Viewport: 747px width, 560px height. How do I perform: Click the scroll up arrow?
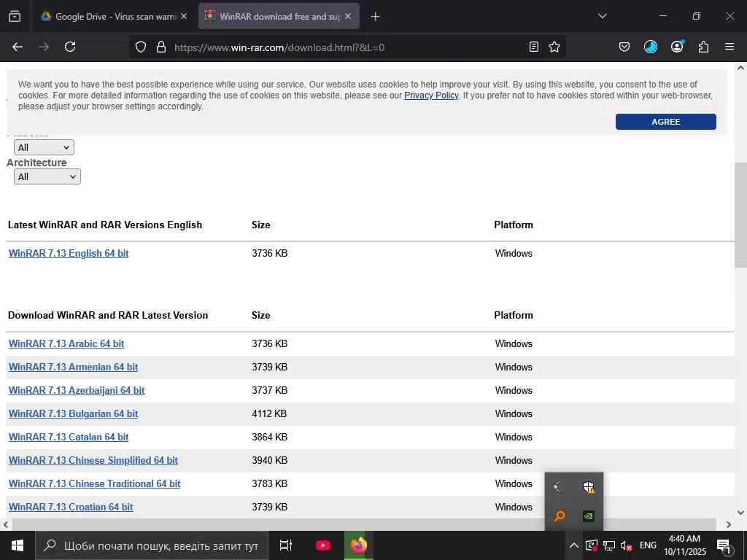(x=741, y=68)
